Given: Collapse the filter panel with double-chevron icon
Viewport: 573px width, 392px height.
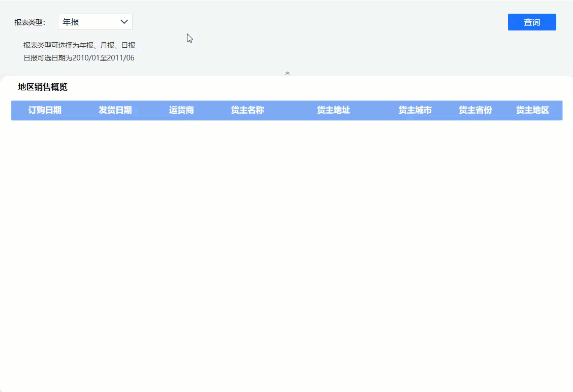Looking at the screenshot, I should tap(287, 73).
